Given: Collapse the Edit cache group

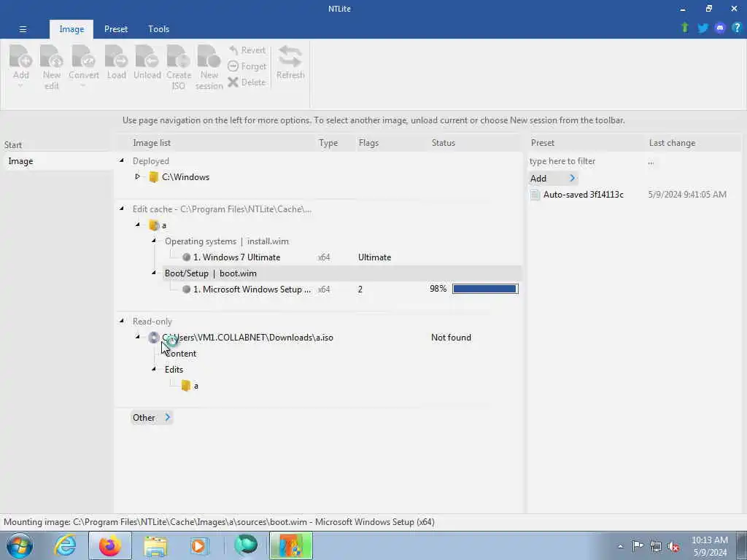Looking at the screenshot, I should point(122,209).
